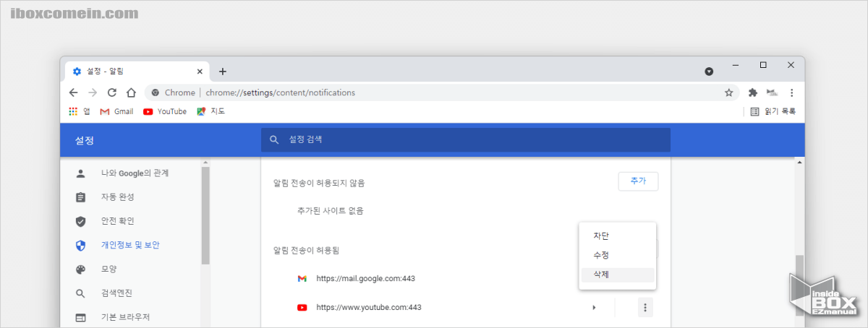Open the 읽기 목록 reading list
The width and height of the screenshot is (868, 328).
(x=773, y=111)
